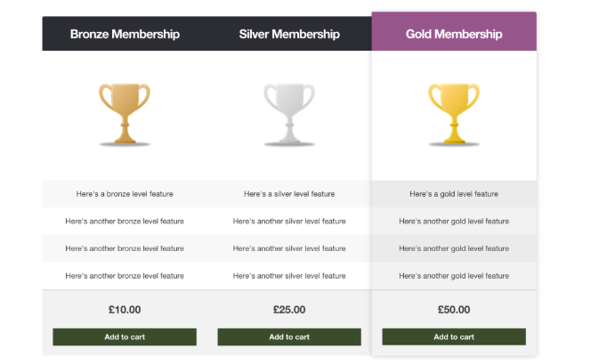Click the gold trophy icon

pos(454,113)
